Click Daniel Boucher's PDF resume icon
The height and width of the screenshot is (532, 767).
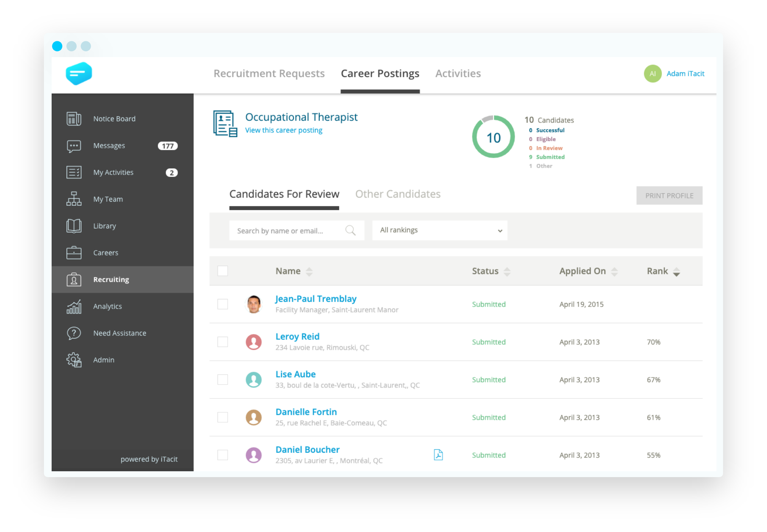tap(438, 455)
